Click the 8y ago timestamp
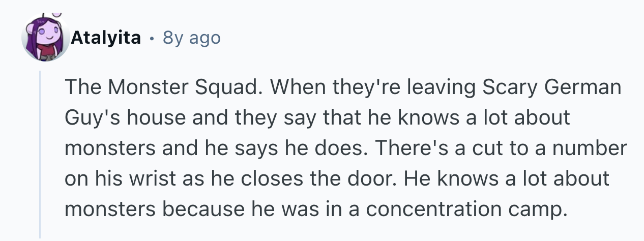 191,38
